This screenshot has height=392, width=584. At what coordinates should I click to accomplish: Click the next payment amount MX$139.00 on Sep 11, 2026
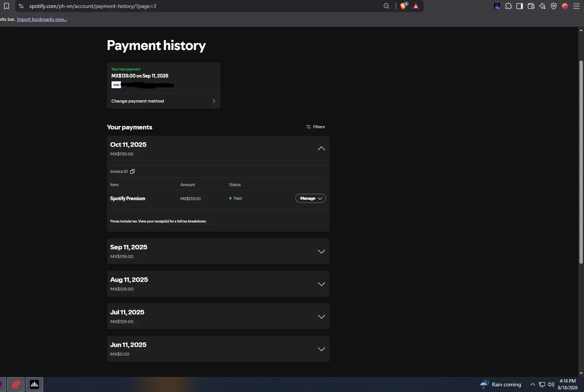pyautogui.click(x=140, y=76)
